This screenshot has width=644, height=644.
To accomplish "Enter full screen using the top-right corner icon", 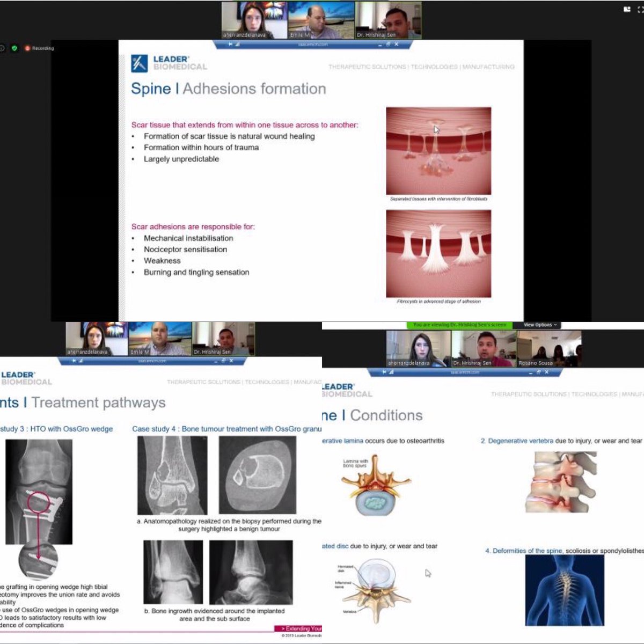I will 641,9.
